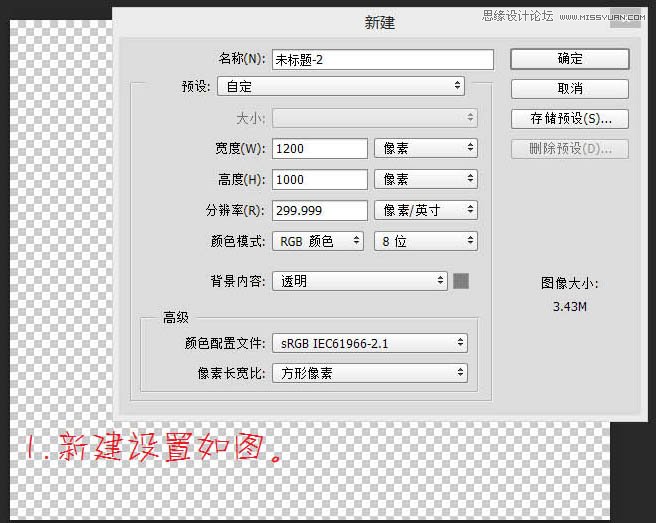Open the 宽度 unit dropdown
The image size is (656, 523).
pyautogui.click(x=425, y=148)
